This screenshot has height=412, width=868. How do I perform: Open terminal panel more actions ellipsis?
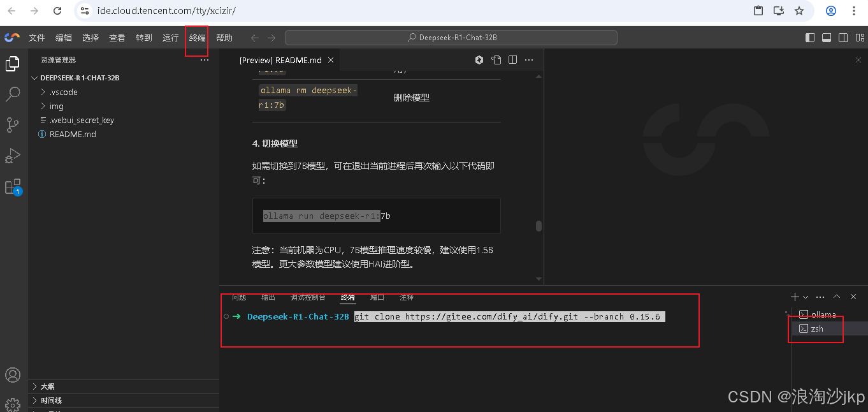820,297
